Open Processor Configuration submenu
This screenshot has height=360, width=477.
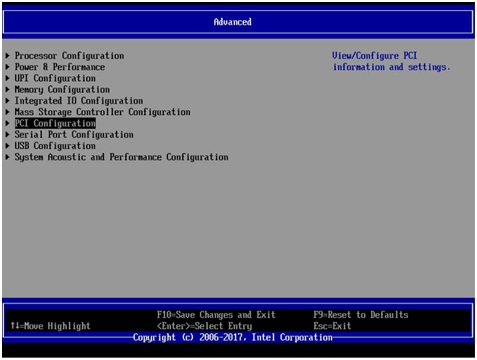[x=69, y=56]
